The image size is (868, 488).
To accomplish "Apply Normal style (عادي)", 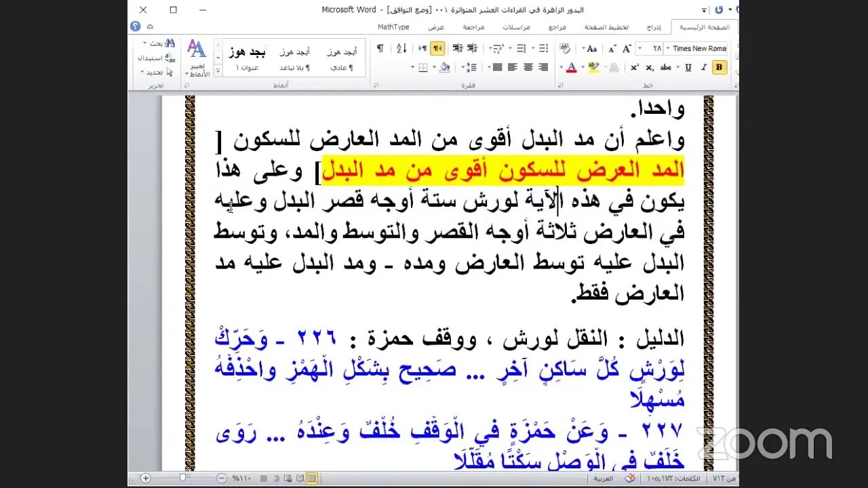I will (342, 58).
